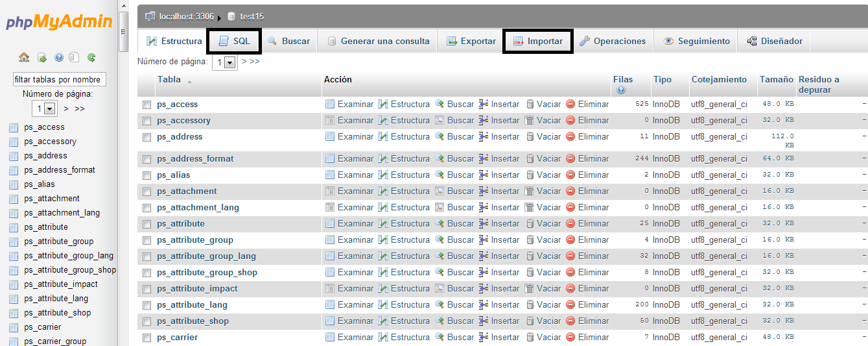Select the ps_attribute_lang row checkbox
The height and width of the screenshot is (346, 868).
147,305
